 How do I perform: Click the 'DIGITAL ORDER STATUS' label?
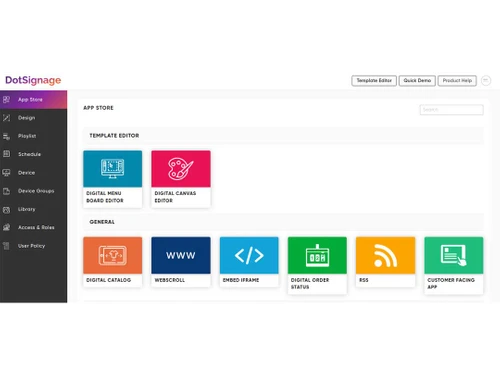(310, 283)
